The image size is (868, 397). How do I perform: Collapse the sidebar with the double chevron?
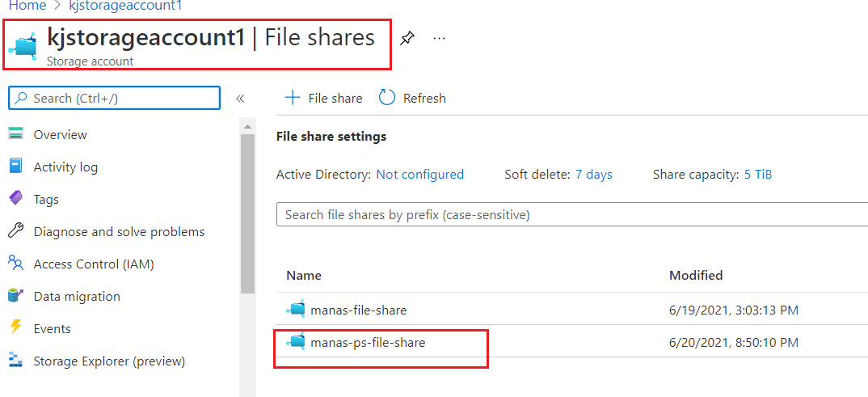[x=240, y=99]
